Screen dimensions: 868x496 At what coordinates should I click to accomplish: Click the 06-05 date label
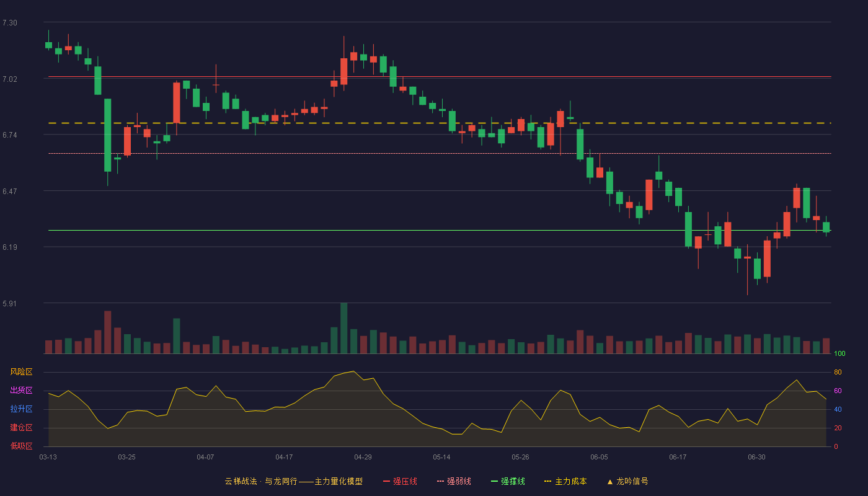tap(600, 457)
